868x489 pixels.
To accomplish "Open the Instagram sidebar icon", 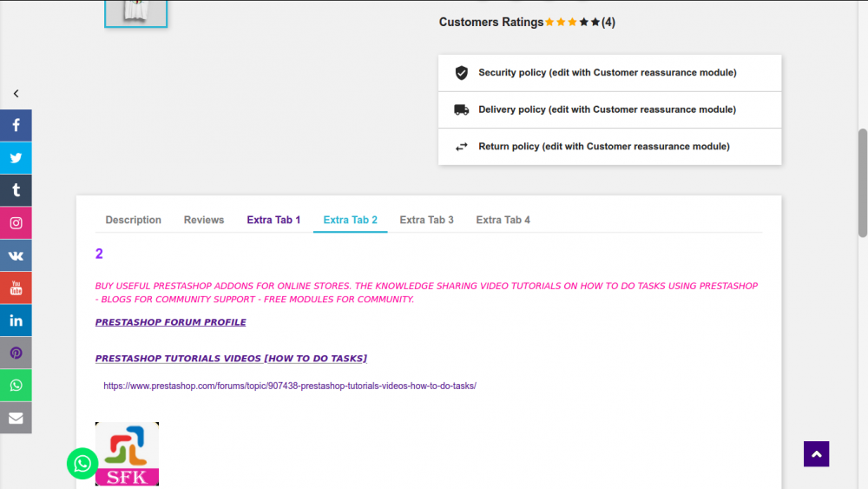I will click(16, 223).
